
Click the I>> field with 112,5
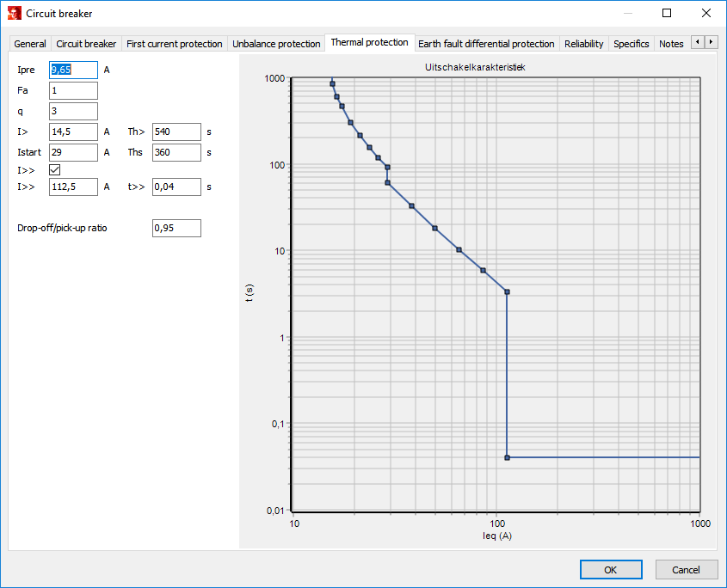point(73,187)
